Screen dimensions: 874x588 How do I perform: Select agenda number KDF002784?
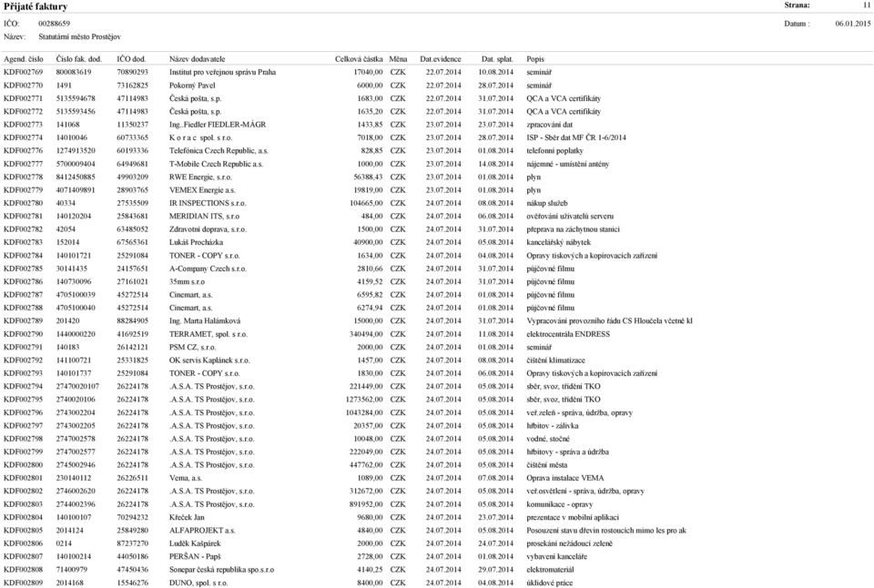tap(23, 256)
